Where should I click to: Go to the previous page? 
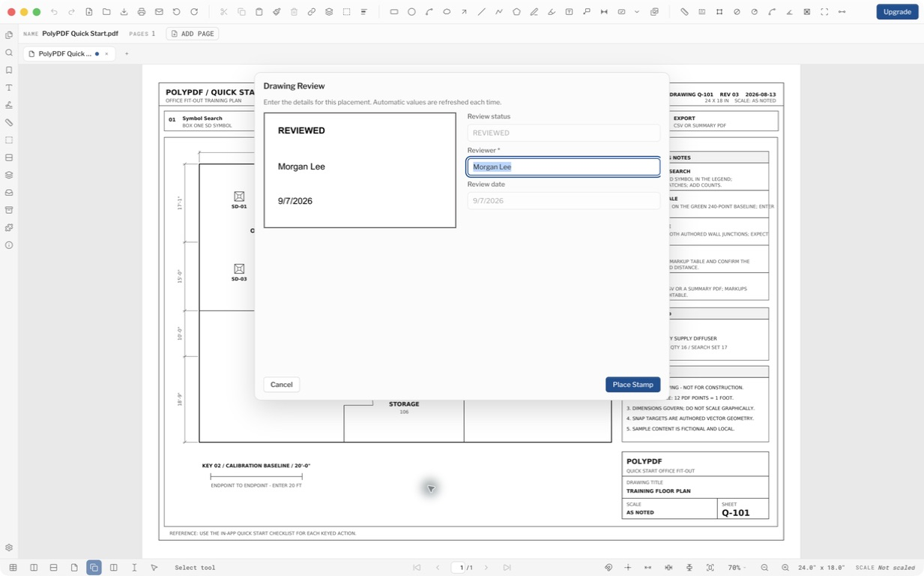pos(438,568)
